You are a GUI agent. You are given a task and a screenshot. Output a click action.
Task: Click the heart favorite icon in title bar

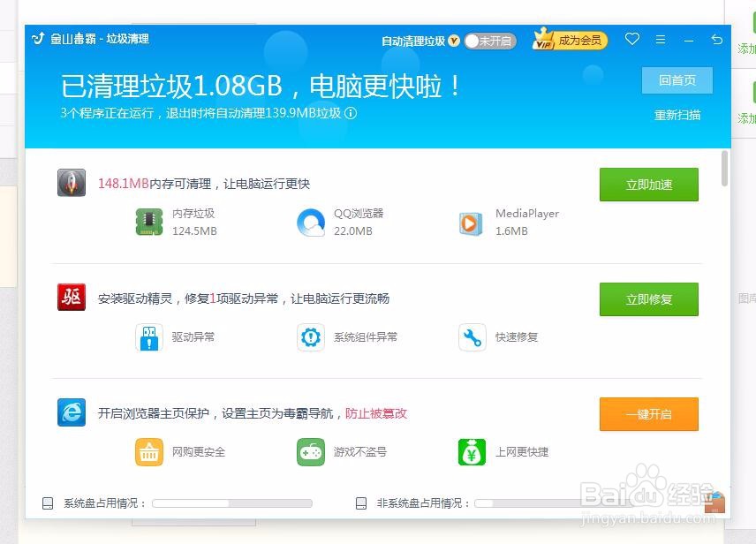[631, 40]
